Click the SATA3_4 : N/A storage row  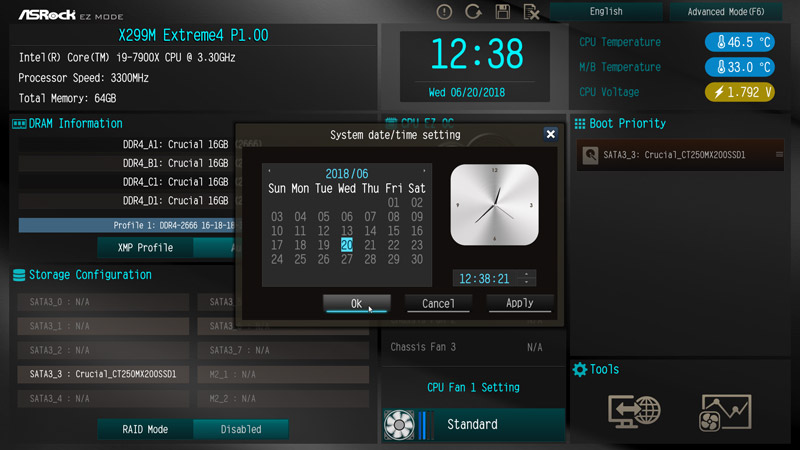[x=103, y=398]
